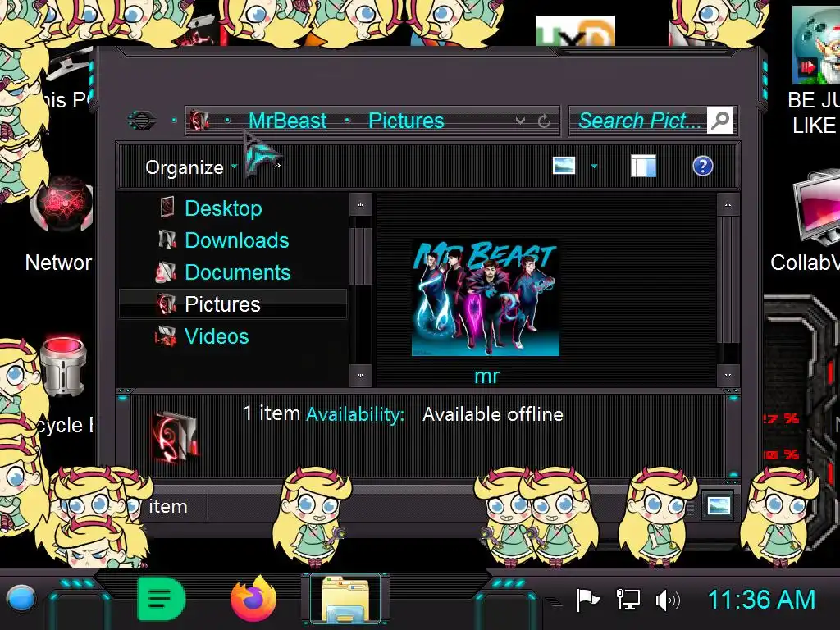The width and height of the screenshot is (840, 630).
Task: Click the Desktop icon in sidebar
Action: [x=167, y=207]
